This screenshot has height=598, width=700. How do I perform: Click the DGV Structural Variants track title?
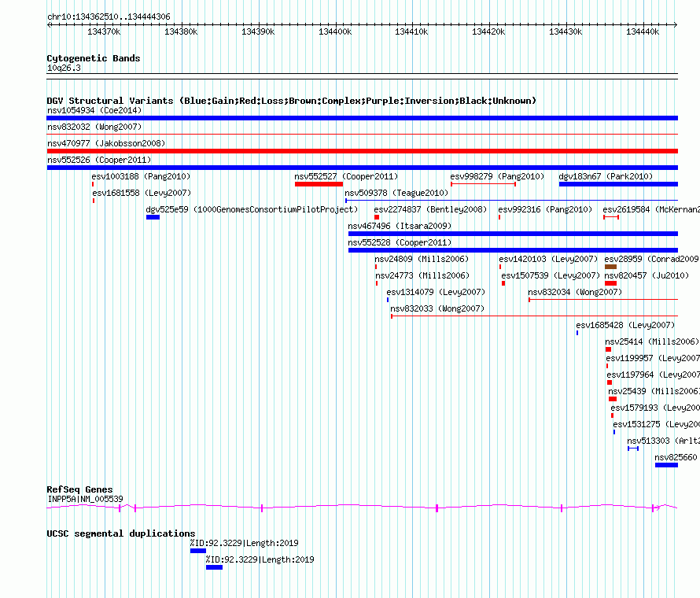pos(292,101)
